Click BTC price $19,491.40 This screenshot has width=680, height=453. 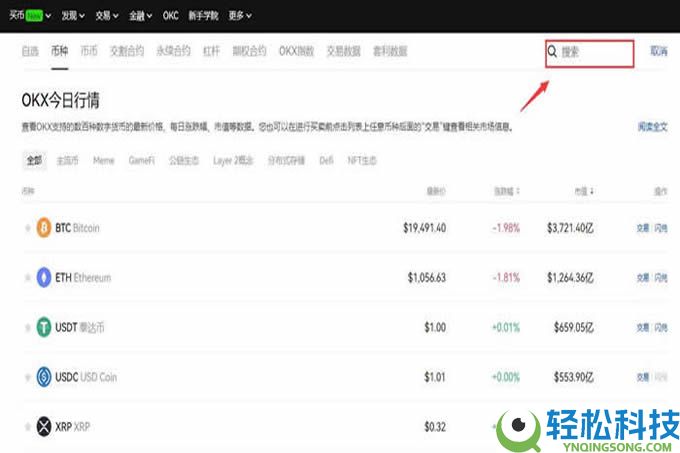[425, 228]
